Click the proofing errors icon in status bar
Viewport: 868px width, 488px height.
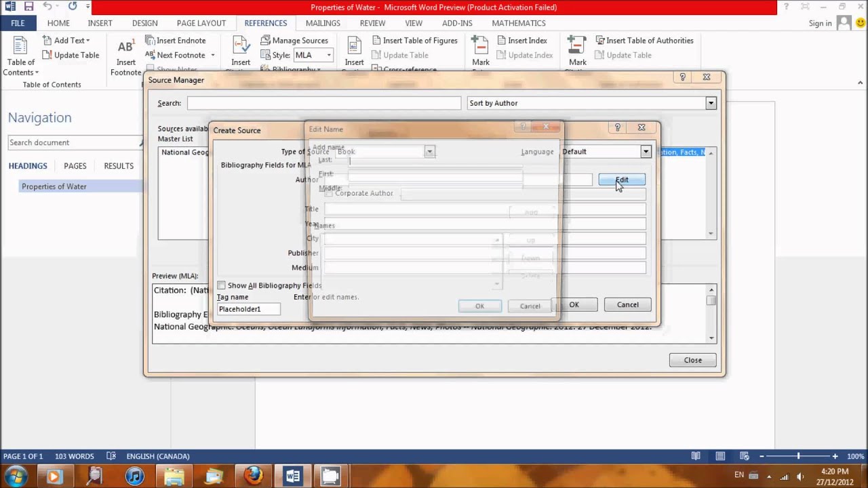pyautogui.click(x=111, y=456)
